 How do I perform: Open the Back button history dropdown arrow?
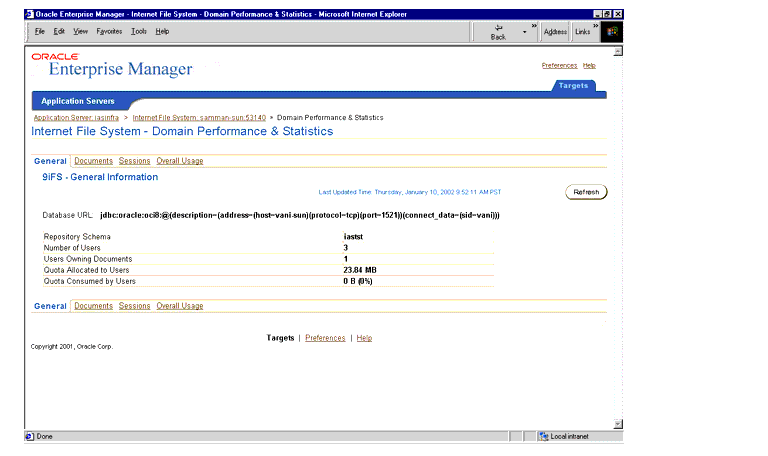pyautogui.click(x=525, y=32)
